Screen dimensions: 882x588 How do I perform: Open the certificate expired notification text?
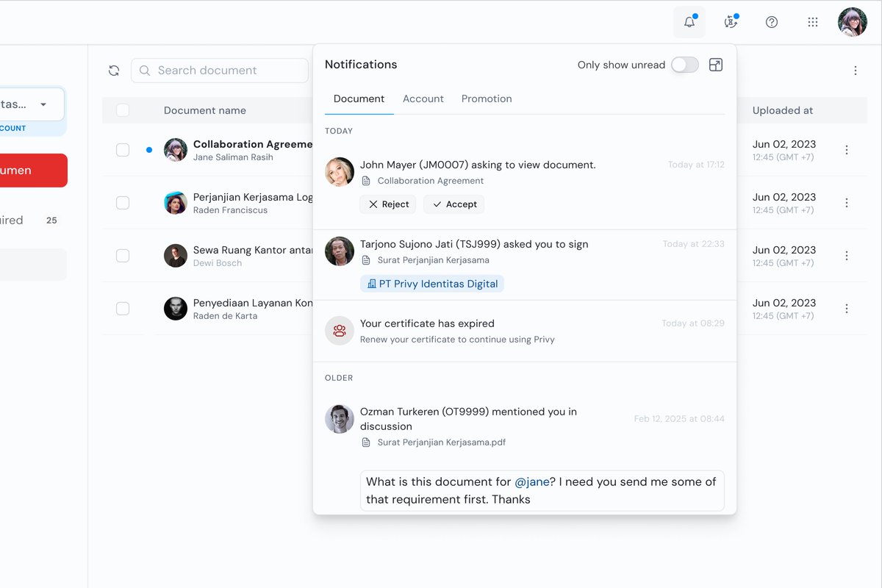coord(427,323)
